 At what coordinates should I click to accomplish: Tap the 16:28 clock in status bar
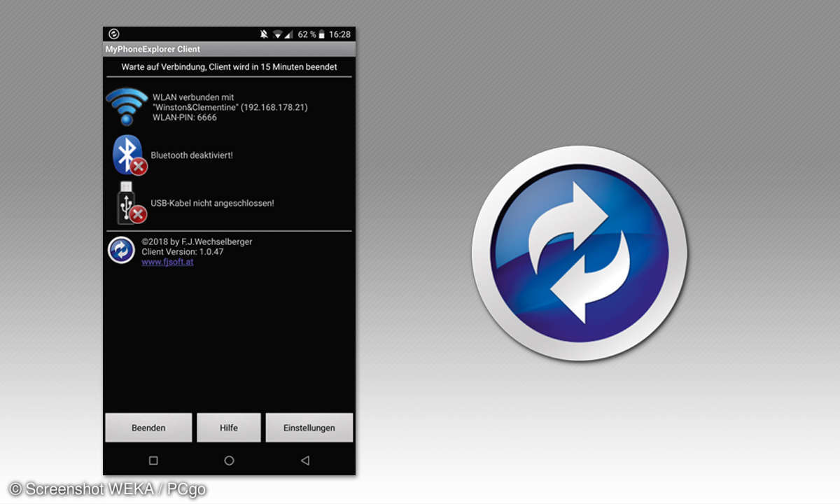[x=339, y=34]
